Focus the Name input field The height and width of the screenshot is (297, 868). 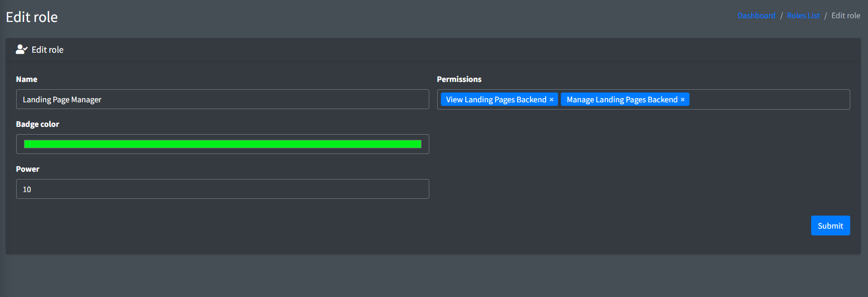click(222, 99)
